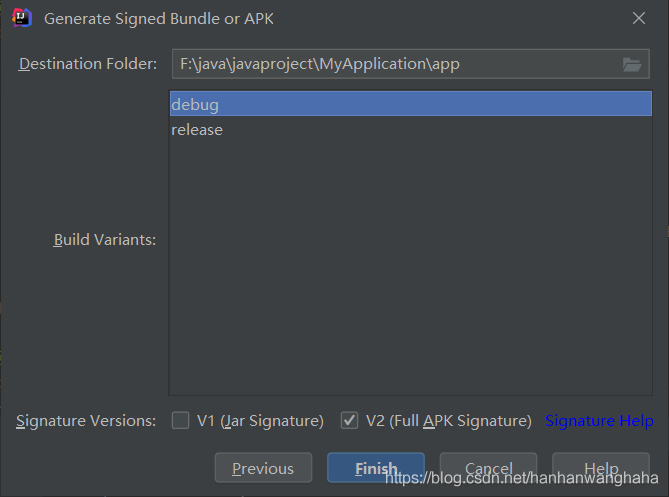
Task: Enable the V1 Jar Signature checkbox
Action: (180, 421)
